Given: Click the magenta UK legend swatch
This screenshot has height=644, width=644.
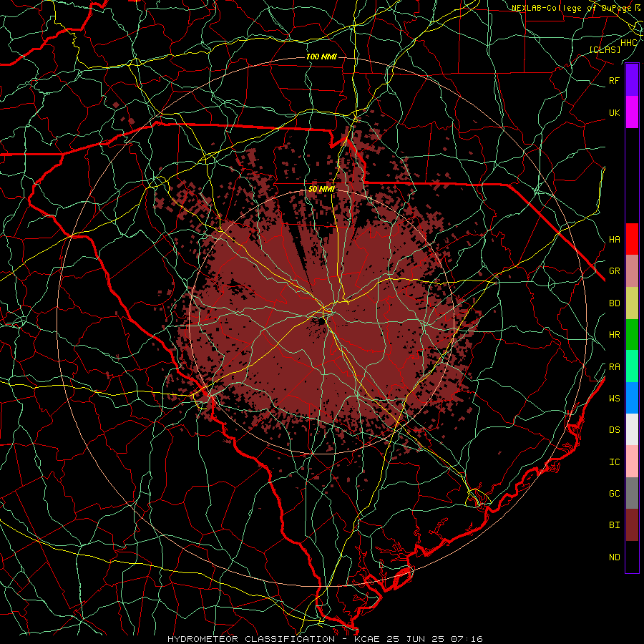Looking at the screenshot, I should coord(632,112).
